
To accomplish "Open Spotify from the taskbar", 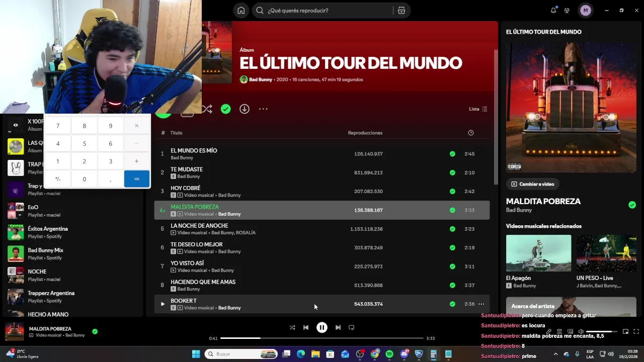I will coord(389,354).
